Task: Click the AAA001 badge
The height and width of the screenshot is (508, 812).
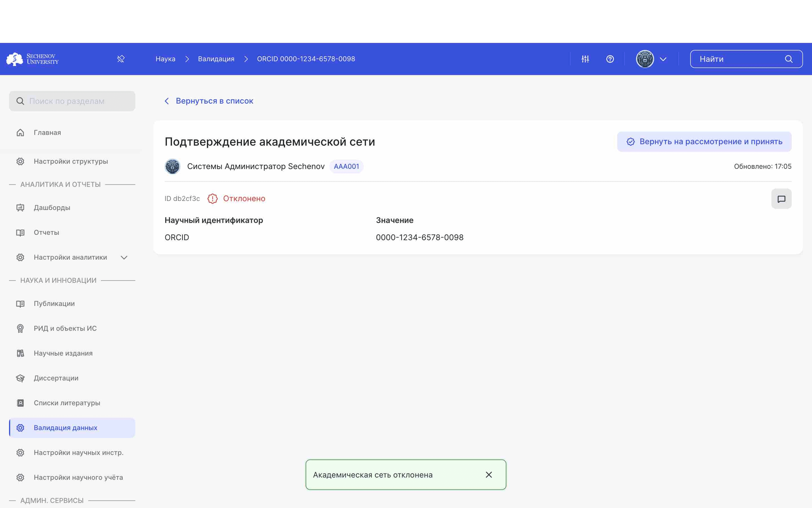Action: [346, 167]
